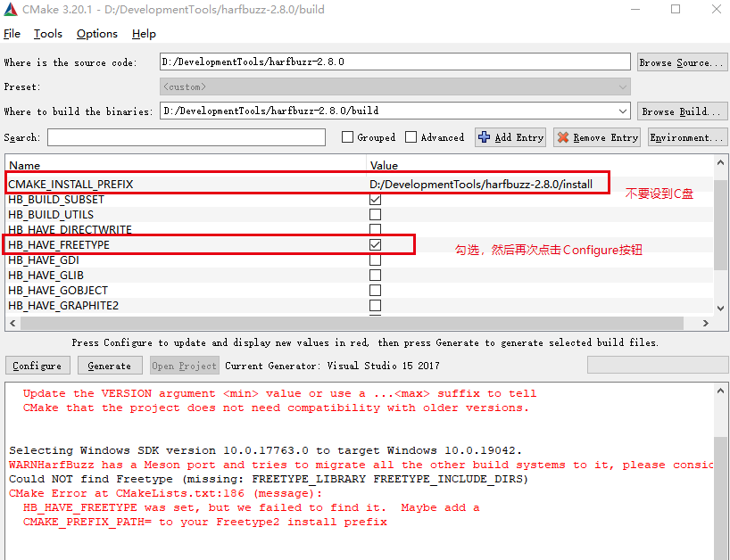Check the HB_HAVE_GDI checkbox

[x=375, y=260]
